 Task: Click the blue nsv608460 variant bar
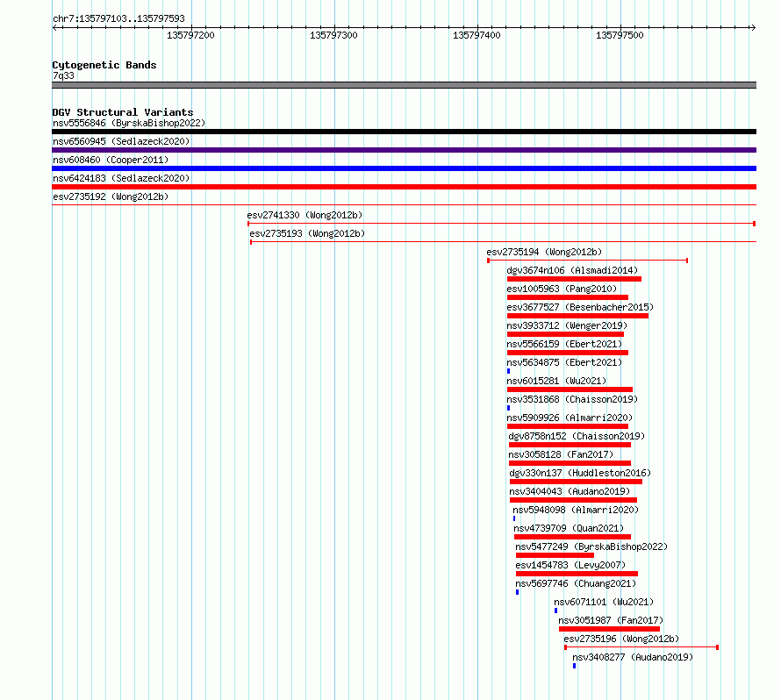click(x=404, y=168)
